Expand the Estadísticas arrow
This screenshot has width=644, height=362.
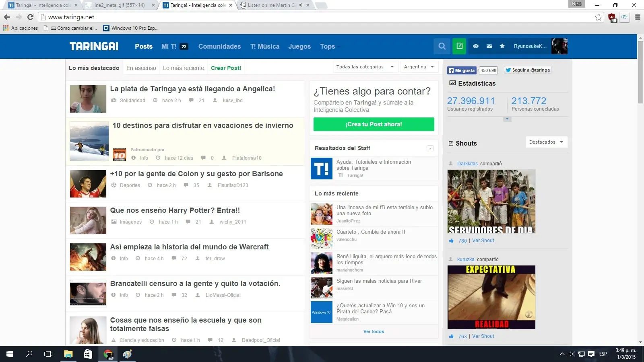[x=507, y=119]
